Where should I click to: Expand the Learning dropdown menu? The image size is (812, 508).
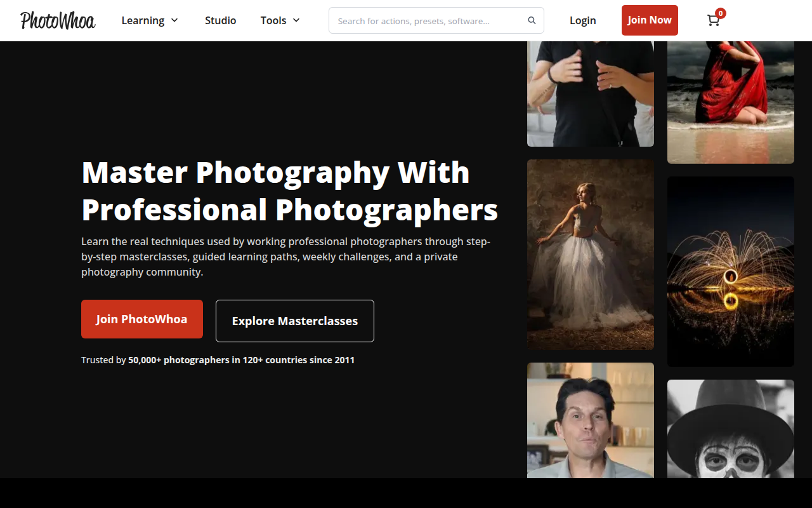pyautogui.click(x=150, y=20)
